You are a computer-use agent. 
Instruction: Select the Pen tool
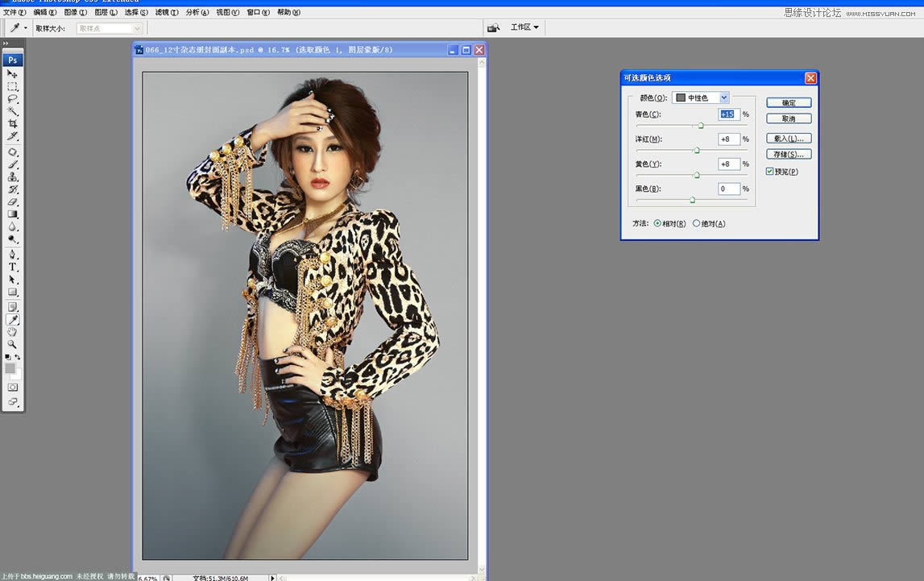coord(12,255)
